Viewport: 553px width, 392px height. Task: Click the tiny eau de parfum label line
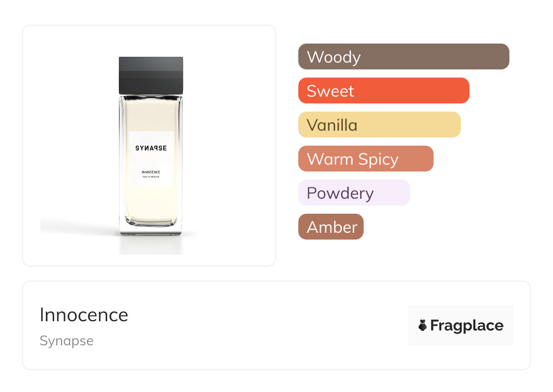click(151, 177)
